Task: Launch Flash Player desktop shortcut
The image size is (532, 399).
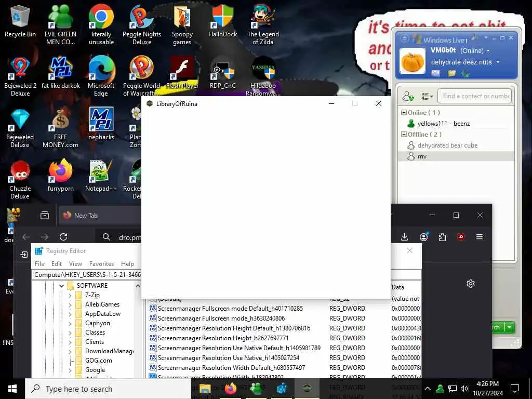Action: 182,73
